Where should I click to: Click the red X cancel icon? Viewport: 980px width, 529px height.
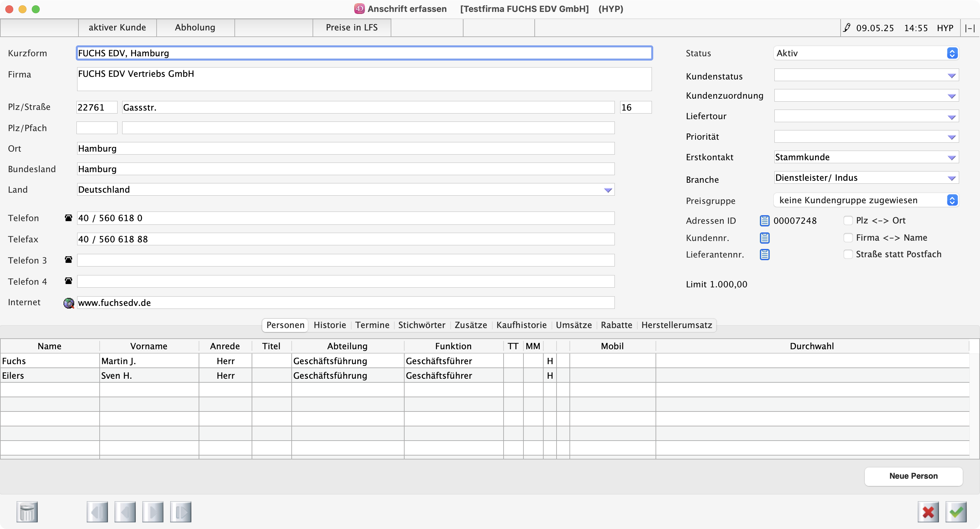[928, 512]
